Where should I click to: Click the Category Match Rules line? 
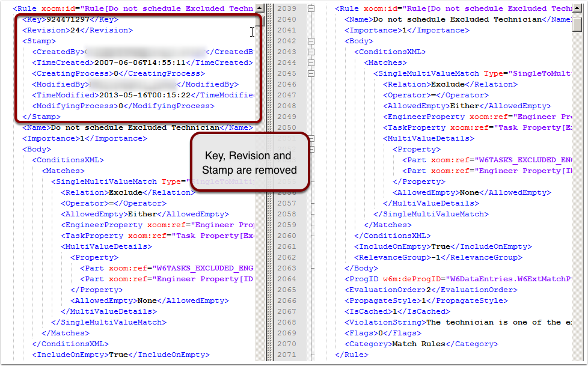point(421,344)
